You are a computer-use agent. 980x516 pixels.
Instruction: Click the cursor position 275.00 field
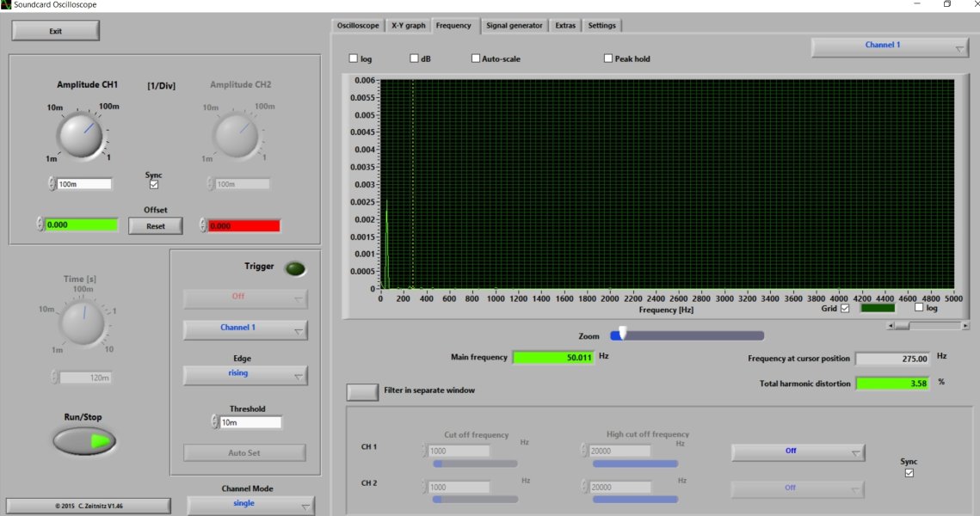(x=893, y=359)
